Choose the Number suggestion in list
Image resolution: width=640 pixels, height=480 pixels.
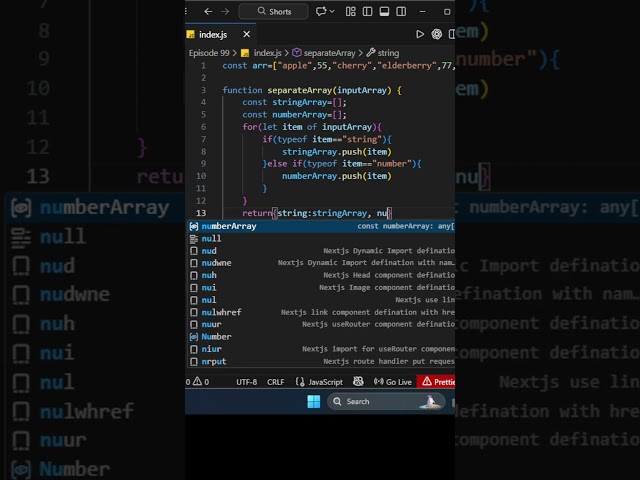(321, 336)
